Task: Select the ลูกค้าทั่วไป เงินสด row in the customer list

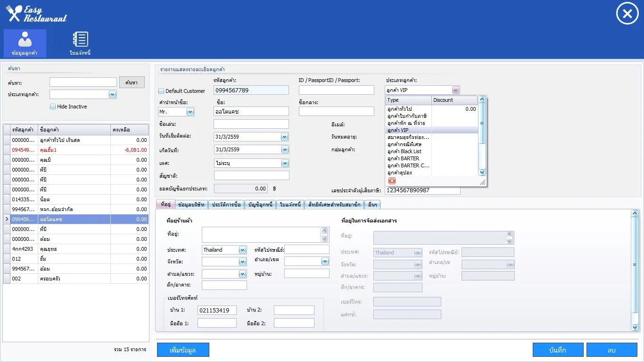Action: pyautogui.click(x=76, y=140)
